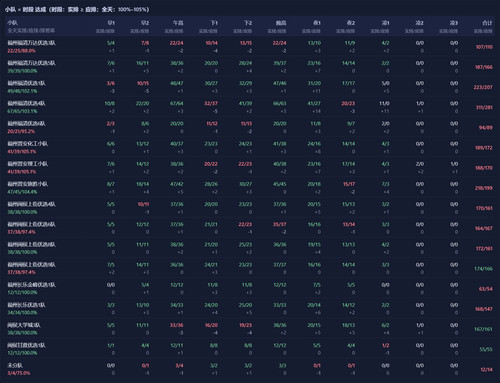Click the green 12/11 cell
Image resolution: width=500 pixels, height=383 pixels.
(x=177, y=345)
